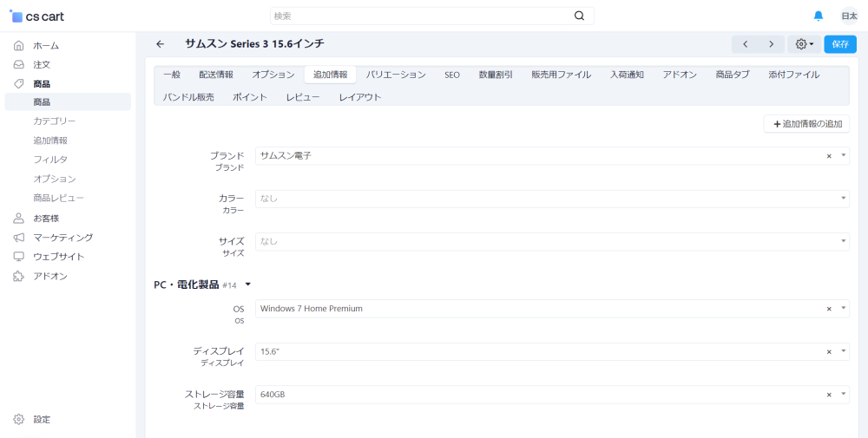Click the Windows 7 Home Premium value
Viewport: 868px width, 438px height.
point(311,309)
